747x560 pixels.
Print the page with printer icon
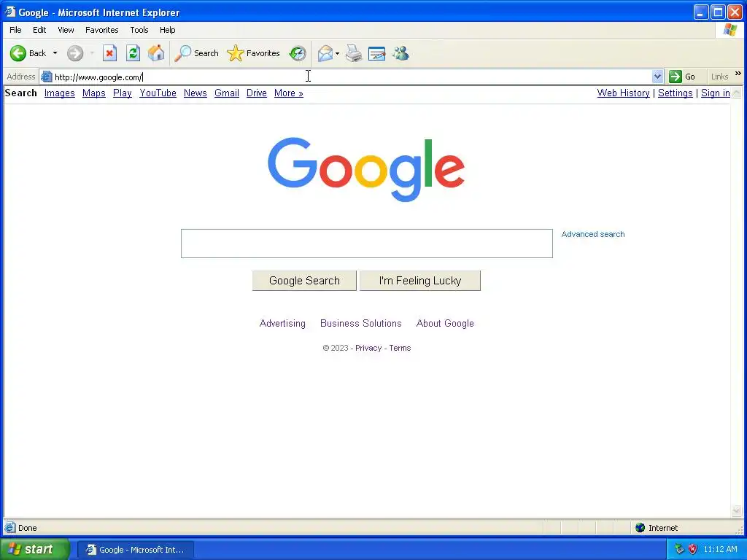click(x=354, y=53)
